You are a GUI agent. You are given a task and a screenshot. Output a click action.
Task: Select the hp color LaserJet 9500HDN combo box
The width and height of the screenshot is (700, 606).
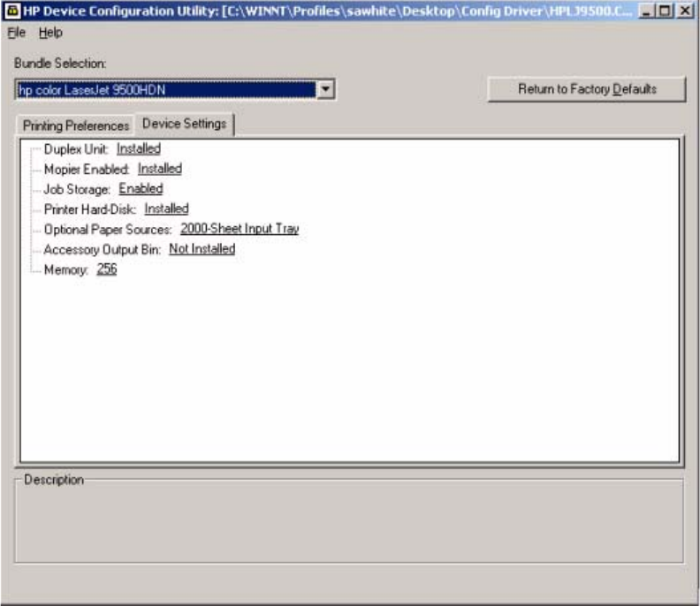tap(174, 90)
